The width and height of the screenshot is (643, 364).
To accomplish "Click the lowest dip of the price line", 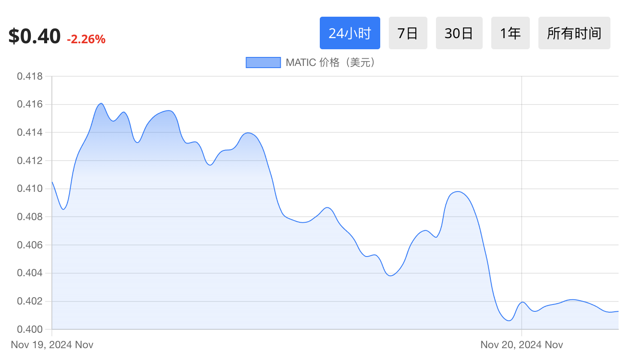I will click(x=509, y=320).
